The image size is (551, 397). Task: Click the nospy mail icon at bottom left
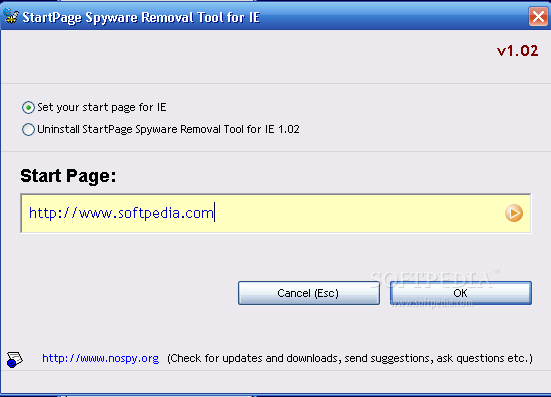14,359
